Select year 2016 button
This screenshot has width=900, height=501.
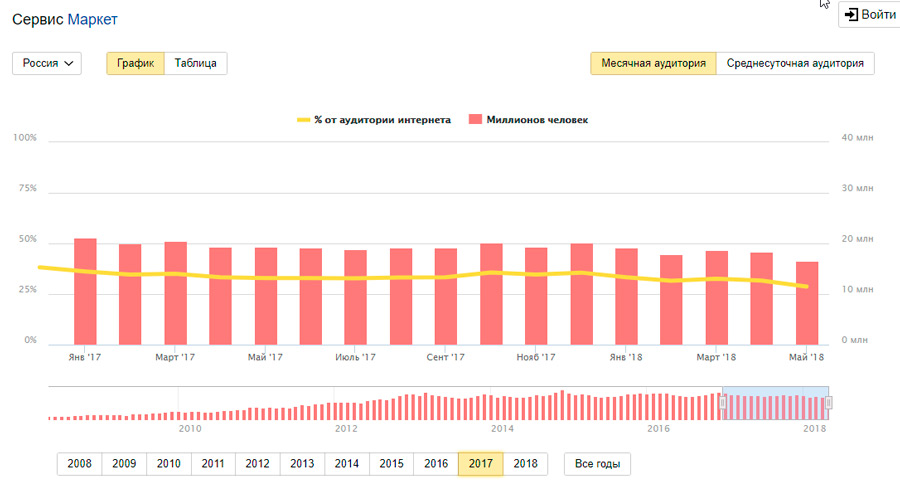click(436, 464)
